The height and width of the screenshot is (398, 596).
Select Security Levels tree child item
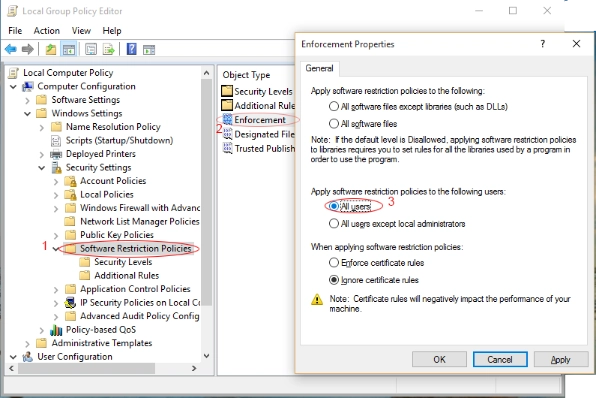coord(123,262)
